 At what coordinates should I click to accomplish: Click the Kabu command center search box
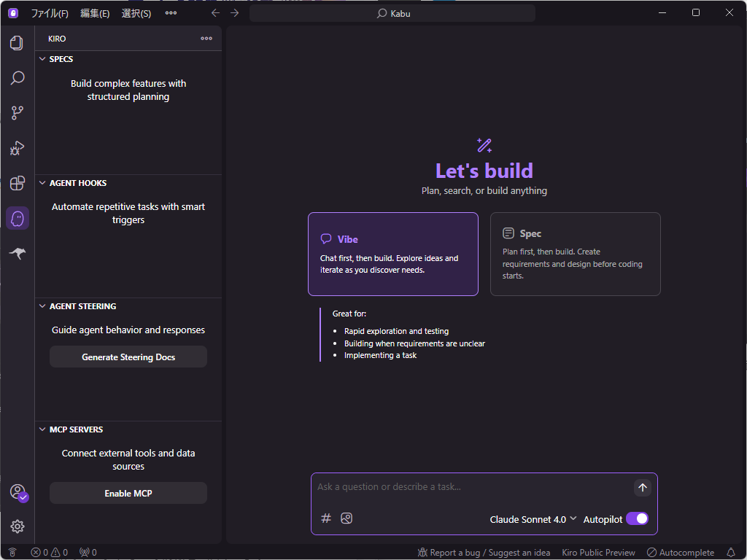[x=392, y=13]
